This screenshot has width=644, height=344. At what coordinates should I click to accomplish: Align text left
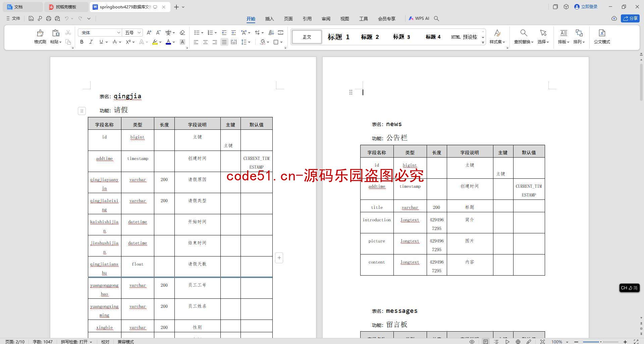196,42
